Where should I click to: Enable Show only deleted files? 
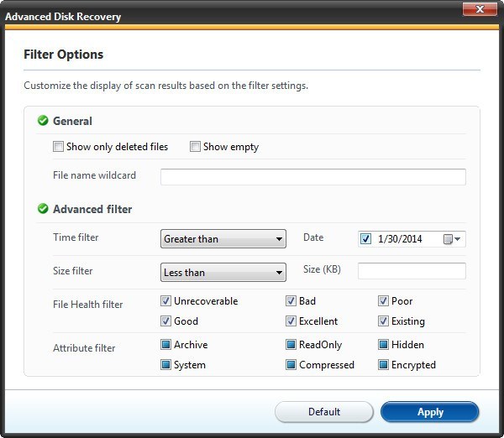(58, 147)
